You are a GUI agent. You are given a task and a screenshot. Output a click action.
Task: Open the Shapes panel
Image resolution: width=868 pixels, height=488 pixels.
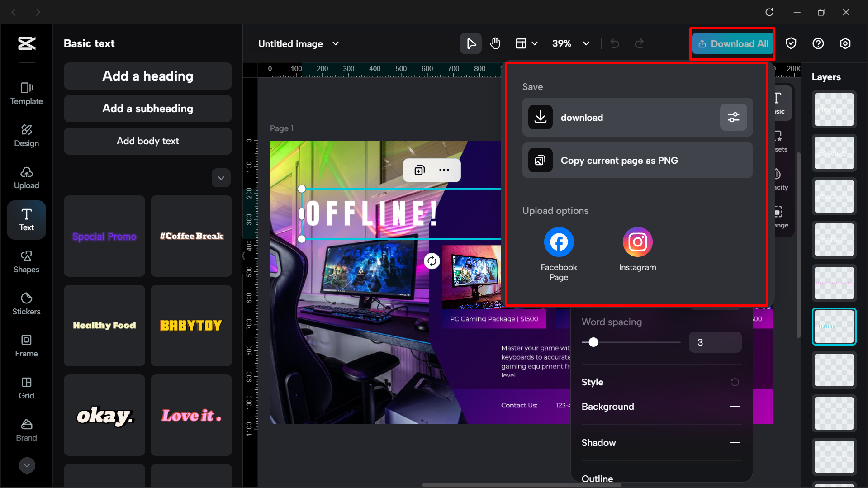click(x=26, y=261)
